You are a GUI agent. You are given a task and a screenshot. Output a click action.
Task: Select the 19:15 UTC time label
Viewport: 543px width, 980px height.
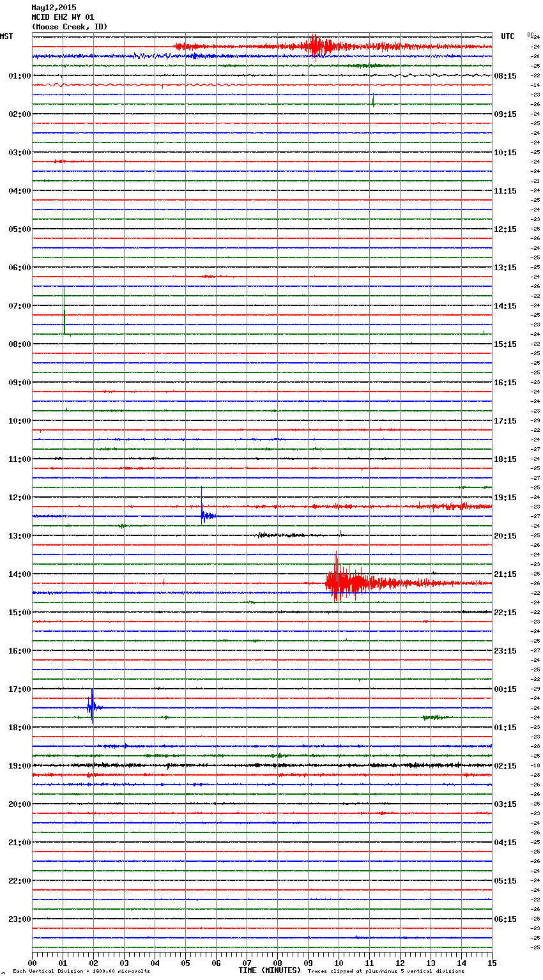(x=505, y=498)
